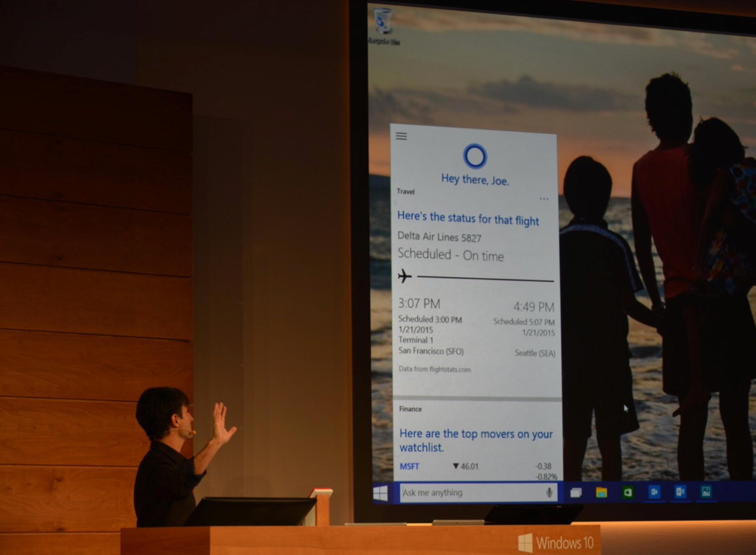Open first blue Outlook icon on taskbar
Screen dimensions: 756x555
[654, 492]
